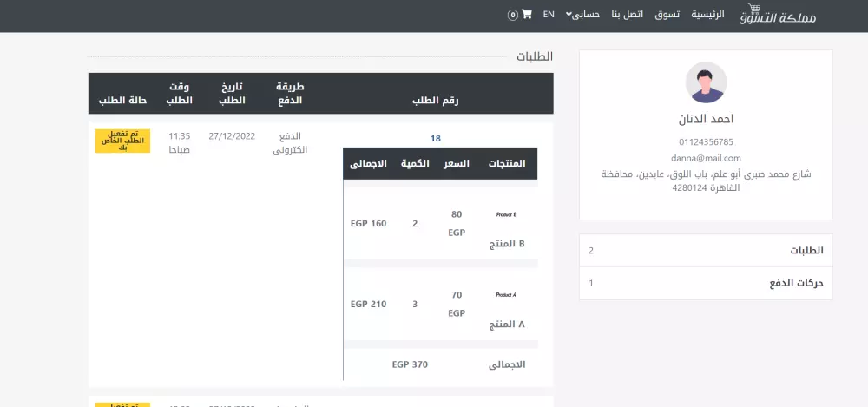This screenshot has width=868, height=407.
Task: Click the الكمية quantity column header
Action: [x=415, y=163]
